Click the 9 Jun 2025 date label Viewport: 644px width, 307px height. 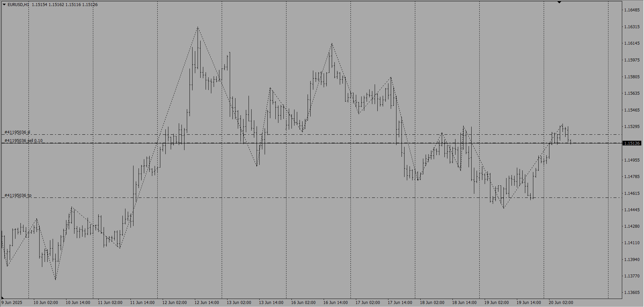click(x=12, y=303)
